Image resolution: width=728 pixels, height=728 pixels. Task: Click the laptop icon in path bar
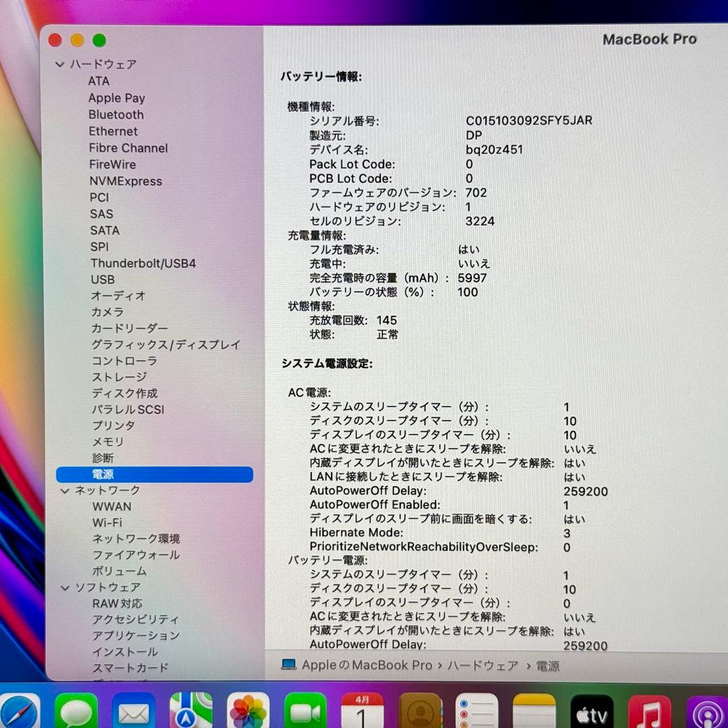click(289, 665)
